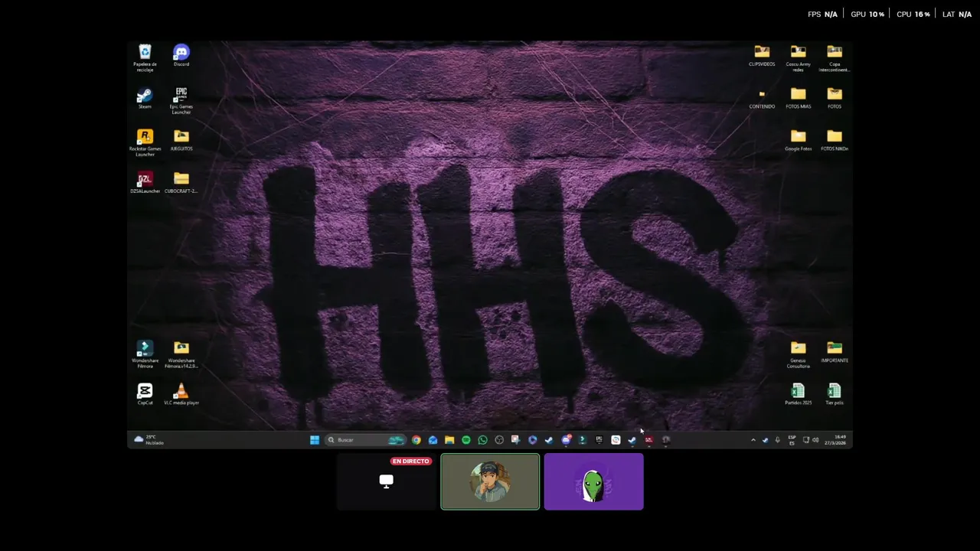Open the Discord desktop shortcut
Viewport: 980px width, 551px height.
pos(181,55)
